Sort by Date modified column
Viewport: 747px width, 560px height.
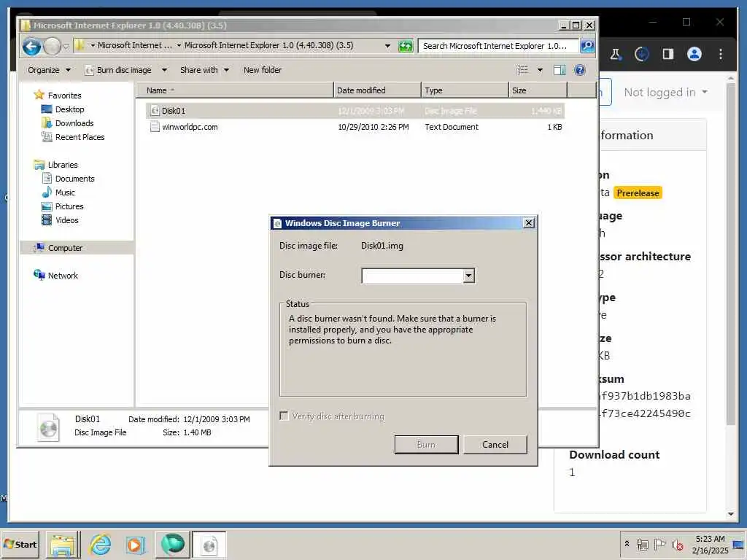377,90
